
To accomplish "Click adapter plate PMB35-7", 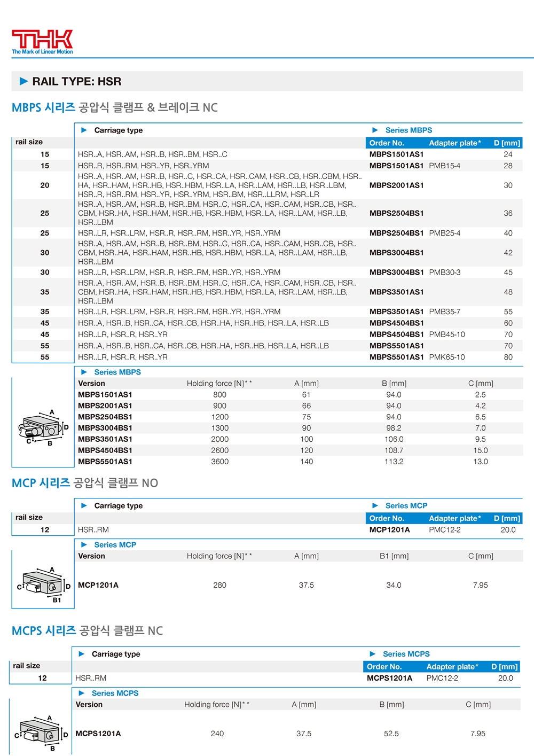I will point(444,312).
